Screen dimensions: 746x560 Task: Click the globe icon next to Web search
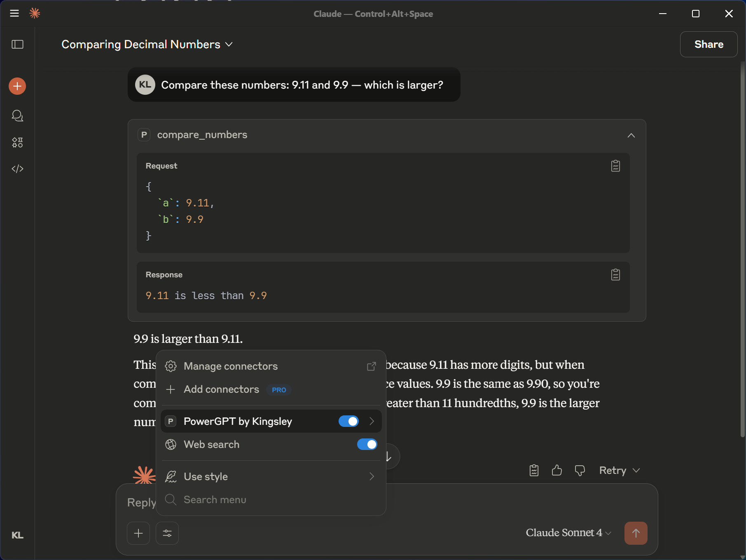pos(171,445)
